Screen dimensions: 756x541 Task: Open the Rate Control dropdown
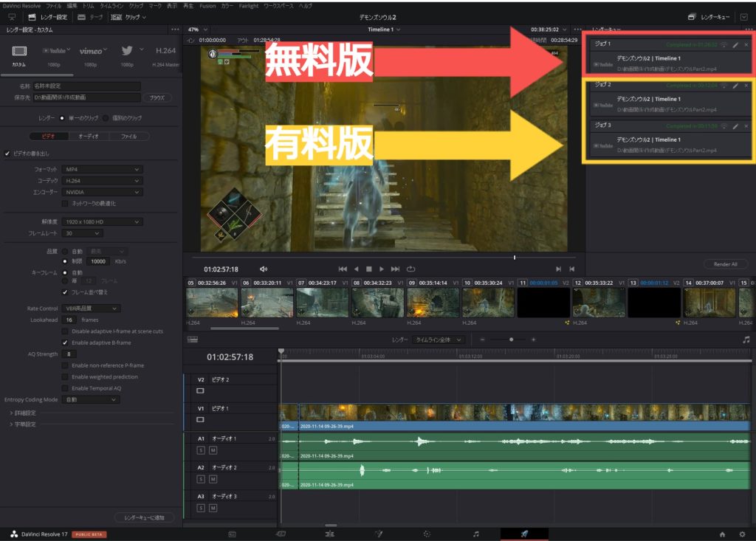tap(91, 309)
